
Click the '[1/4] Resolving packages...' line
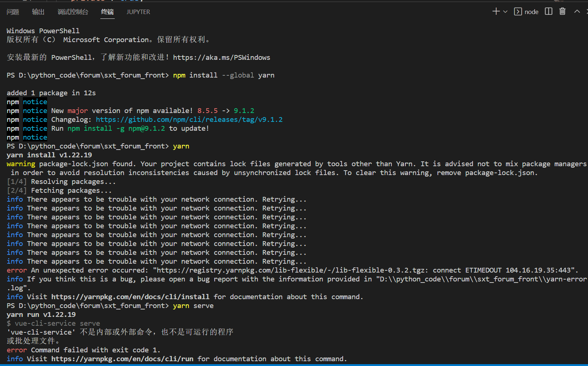tap(61, 181)
